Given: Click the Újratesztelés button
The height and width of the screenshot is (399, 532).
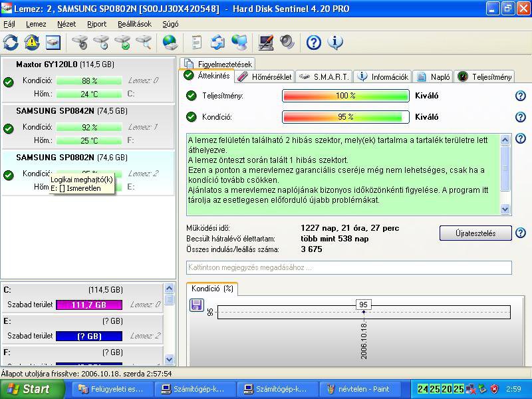Looking at the screenshot, I should (x=475, y=233).
